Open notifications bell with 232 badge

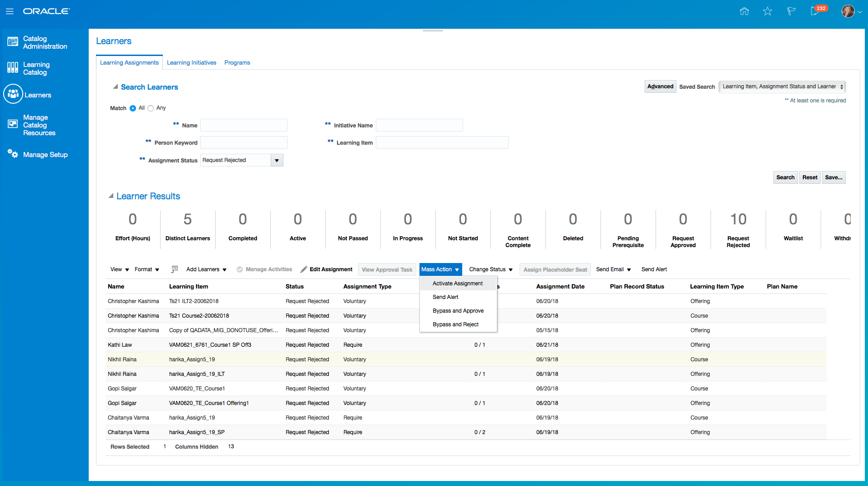pyautogui.click(x=815, y=11)
